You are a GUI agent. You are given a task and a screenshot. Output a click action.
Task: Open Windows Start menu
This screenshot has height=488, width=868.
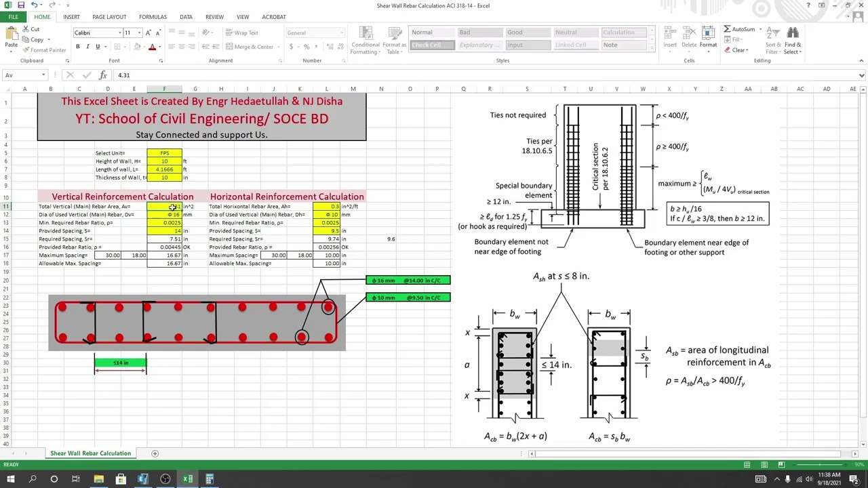coord(11,479)
